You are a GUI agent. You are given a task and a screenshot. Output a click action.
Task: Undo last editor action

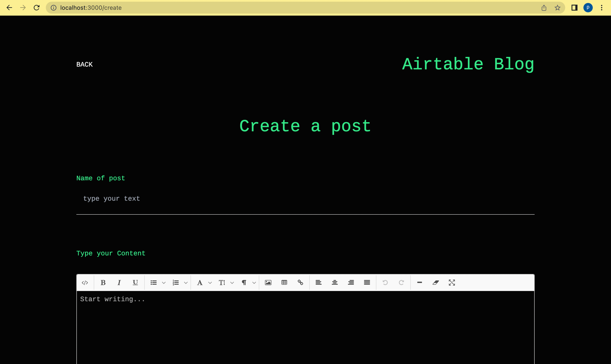385,283
